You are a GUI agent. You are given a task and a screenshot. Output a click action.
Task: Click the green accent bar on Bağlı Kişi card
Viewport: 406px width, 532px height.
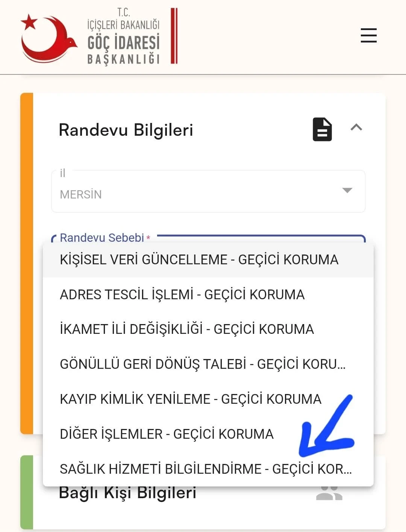point(27,493)
